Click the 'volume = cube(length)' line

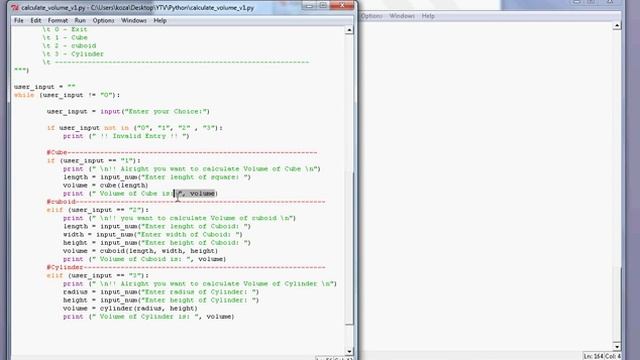point(106,185)
